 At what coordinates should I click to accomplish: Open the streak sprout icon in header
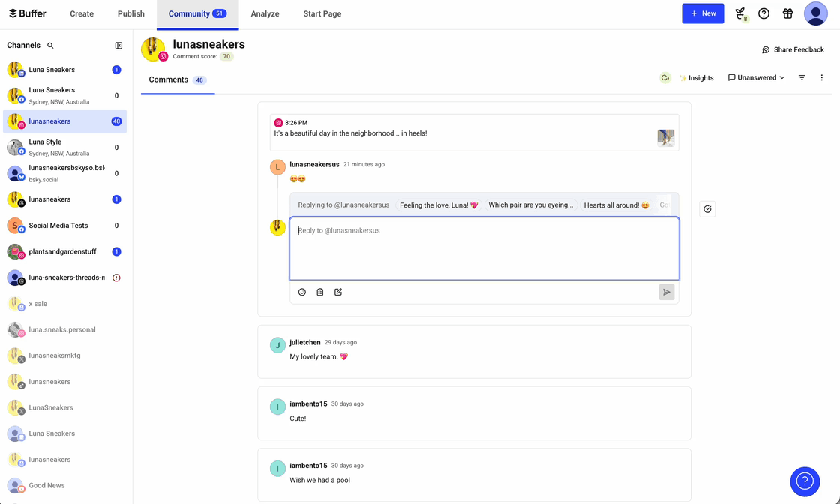click(x=740, y=14)
